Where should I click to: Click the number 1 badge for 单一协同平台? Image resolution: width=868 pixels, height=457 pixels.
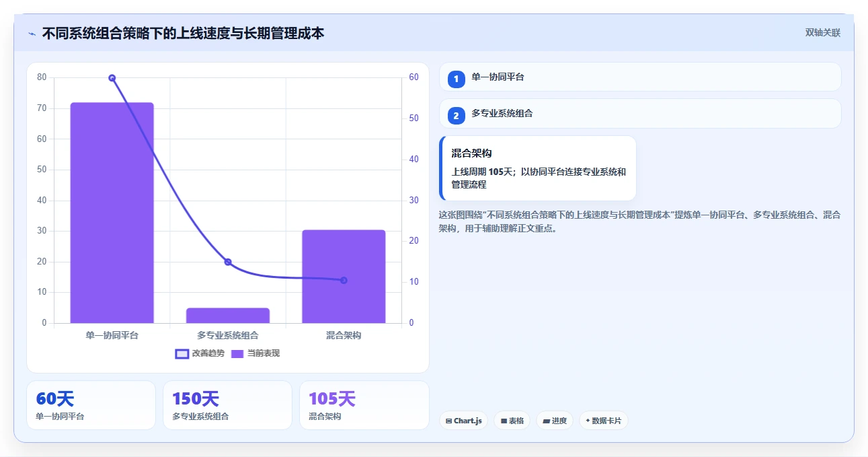coord(456,79)
